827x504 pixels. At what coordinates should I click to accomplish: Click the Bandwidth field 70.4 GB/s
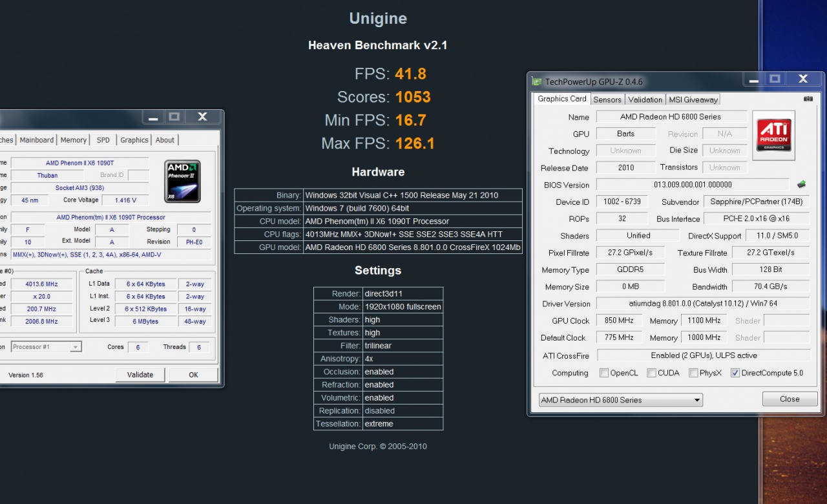click(x=771, y=286)
